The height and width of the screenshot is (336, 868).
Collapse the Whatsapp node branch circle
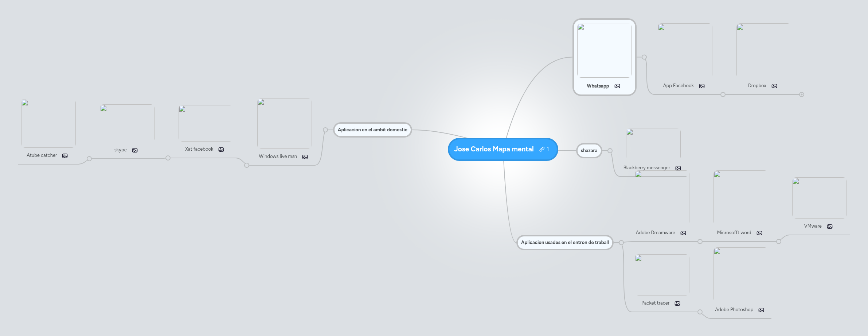(644, 57)
